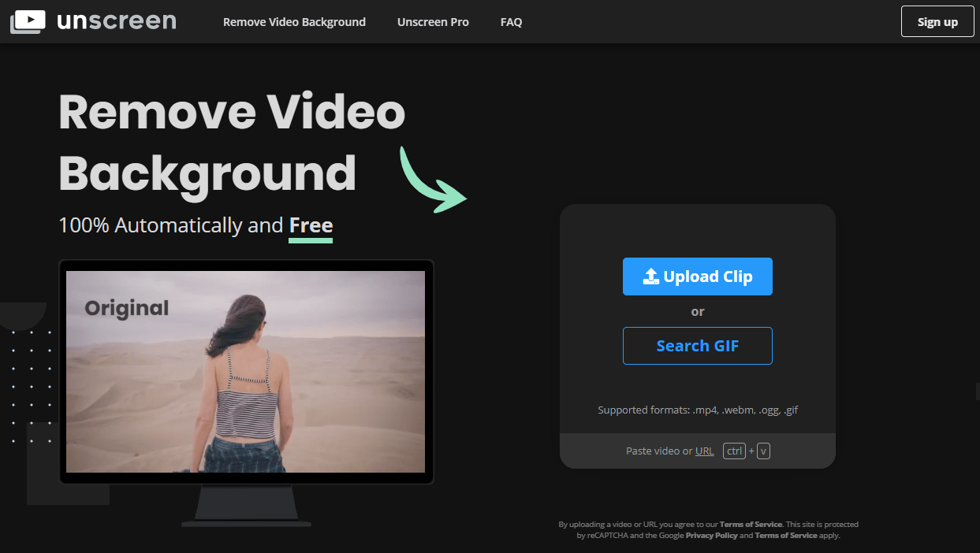This screenshot has width=980, height=553.
Task: Open the FAQ page
Action: click(x=511, y=22)
